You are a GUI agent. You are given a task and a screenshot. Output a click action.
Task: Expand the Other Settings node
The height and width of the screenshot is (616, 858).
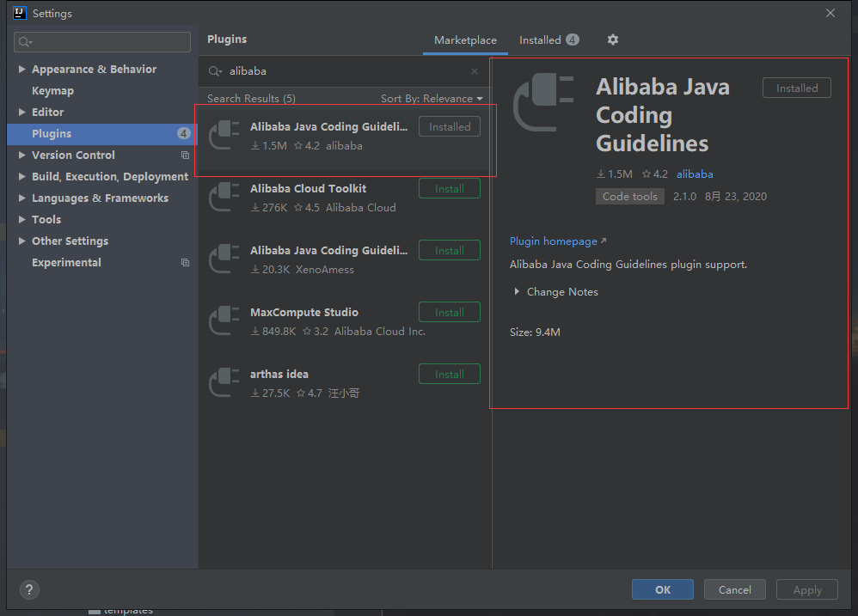click(x=21, y=241)
